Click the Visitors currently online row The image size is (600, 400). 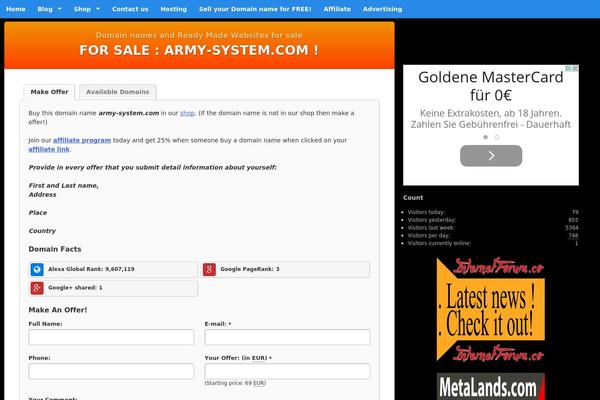(x=491, y=243)
